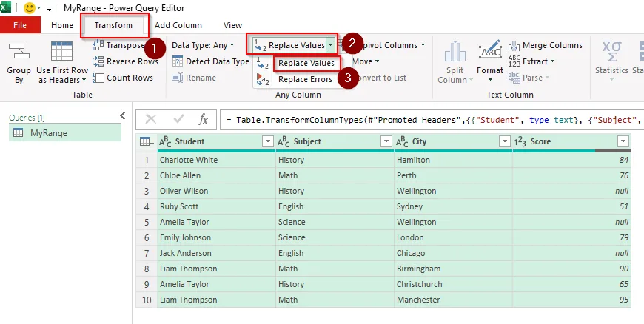Click Count Rows
This screenshot has height=324, width=644.
[123, 78]
